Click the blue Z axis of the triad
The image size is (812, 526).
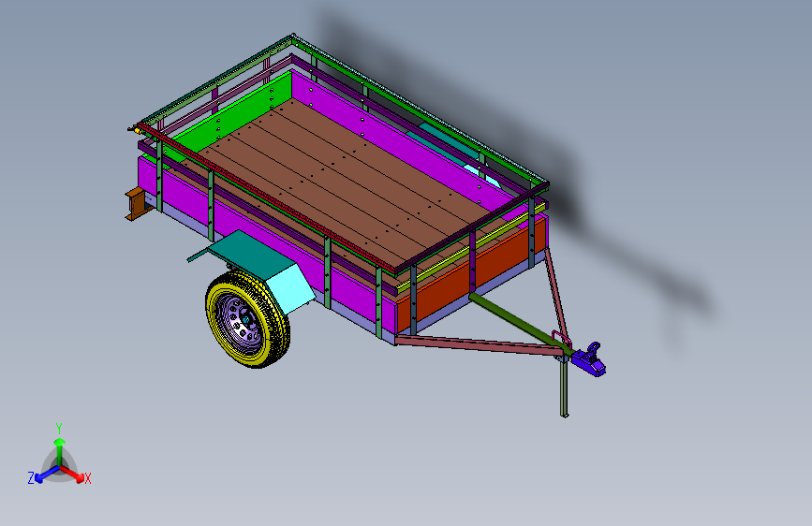46,475
